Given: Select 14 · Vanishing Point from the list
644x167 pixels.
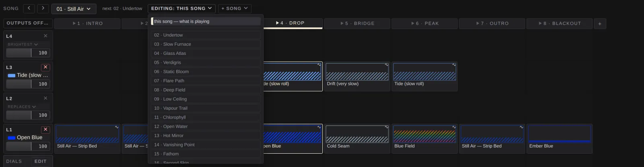Looking at the screenshot, I should coord(206,145).
